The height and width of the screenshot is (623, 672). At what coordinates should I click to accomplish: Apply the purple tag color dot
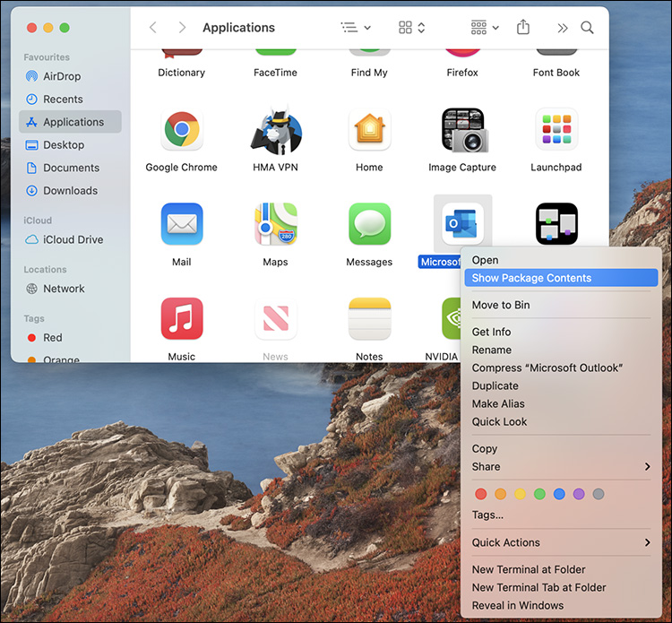point(579,494)
